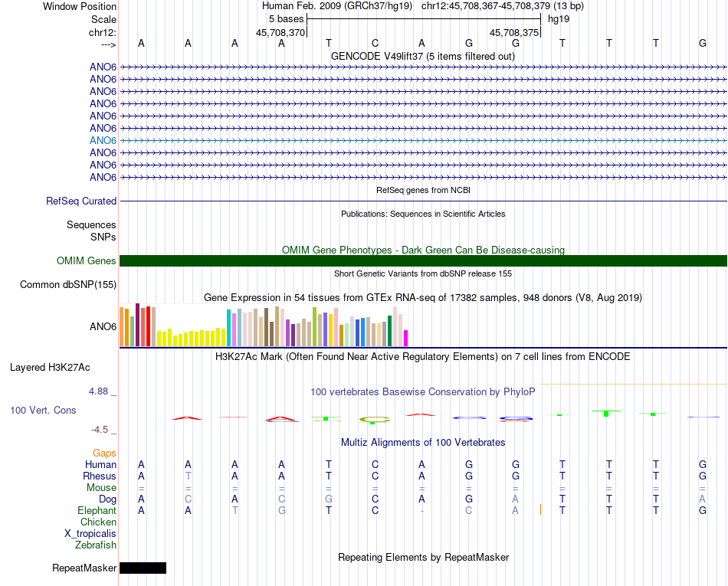Open the OMIM Gene Phenotypes track title
Screen dimensions: 728x586
[423, 250]
